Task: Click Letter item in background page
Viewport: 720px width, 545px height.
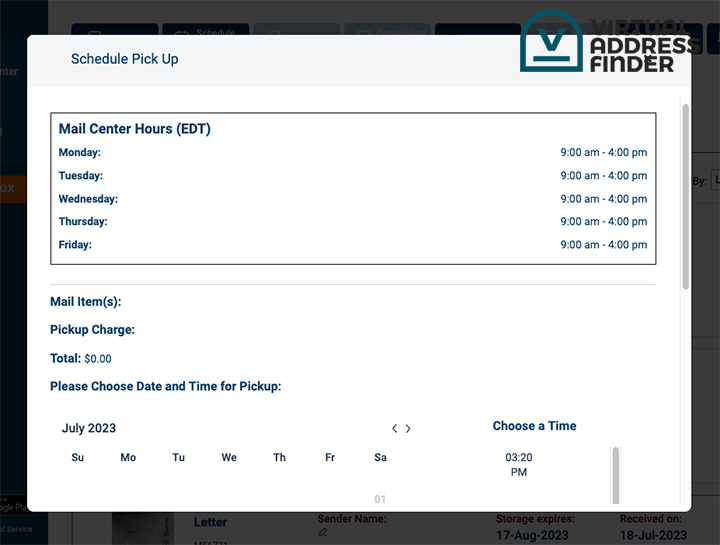Action: pos(210,522)
